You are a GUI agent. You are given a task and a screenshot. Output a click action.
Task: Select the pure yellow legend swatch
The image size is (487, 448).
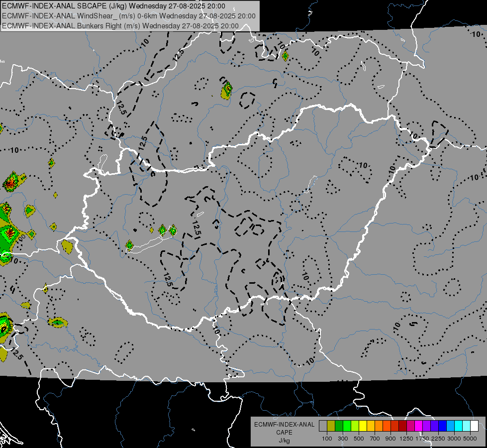pyautogui.click(x=363, y=426)
